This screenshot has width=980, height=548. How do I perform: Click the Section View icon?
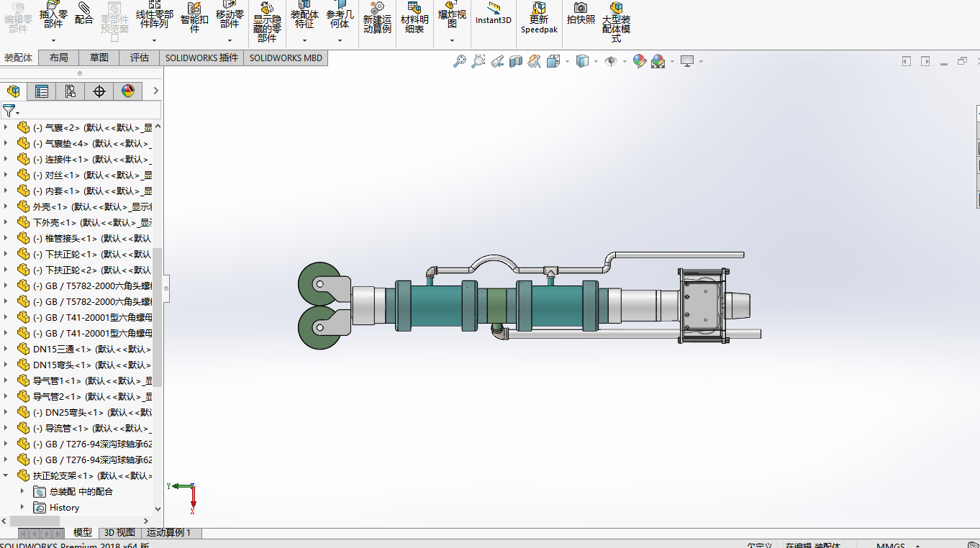point(516,62)
